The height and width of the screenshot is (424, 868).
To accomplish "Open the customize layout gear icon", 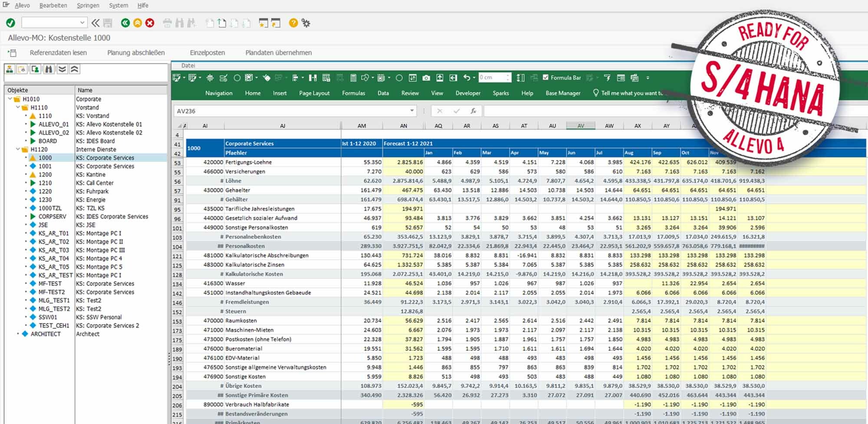I will [306, 23].
